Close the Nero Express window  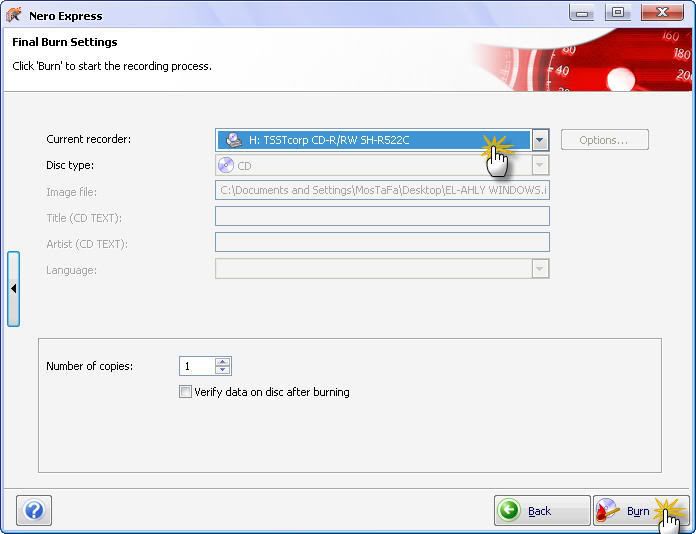662,12
